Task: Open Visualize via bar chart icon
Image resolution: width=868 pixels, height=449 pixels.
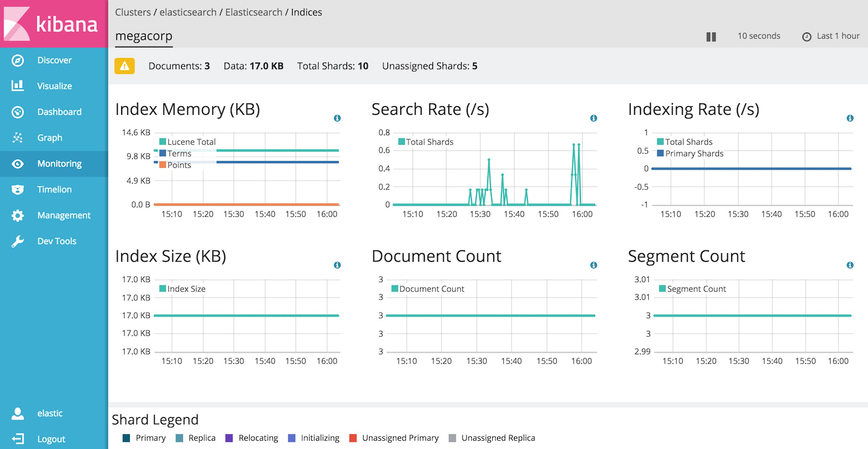Action: pos(18,86)
